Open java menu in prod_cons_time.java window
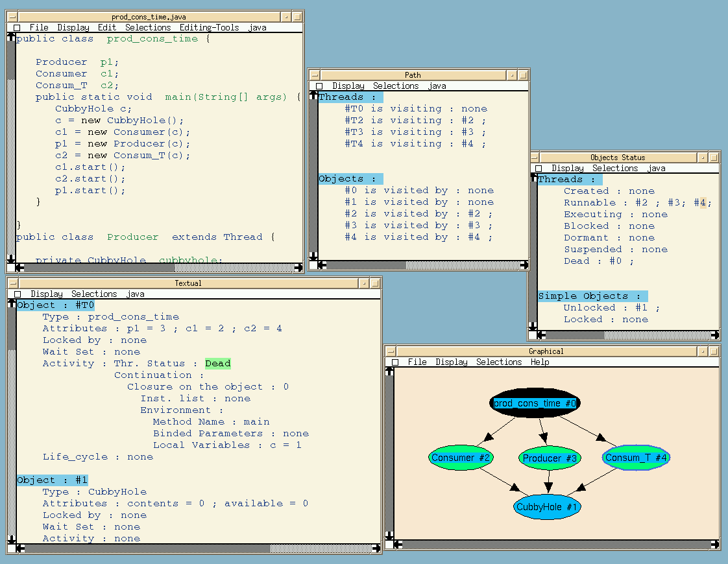 pos(257,27)
